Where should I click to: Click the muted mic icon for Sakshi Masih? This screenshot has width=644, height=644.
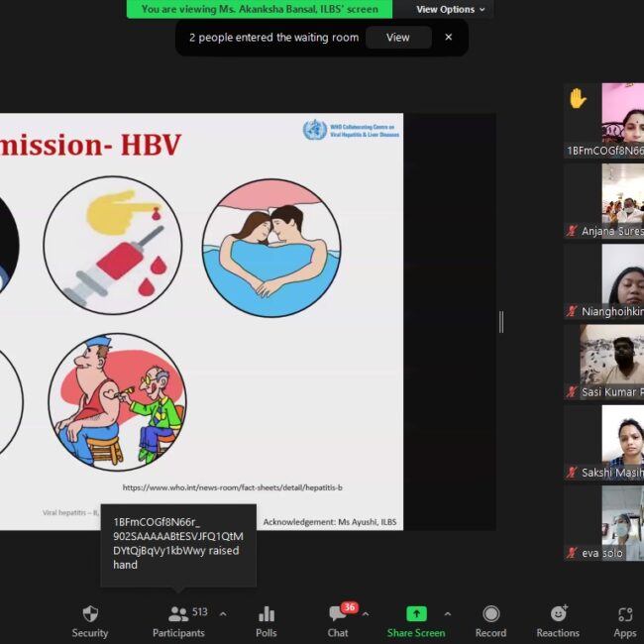click(x=572, y=473)
